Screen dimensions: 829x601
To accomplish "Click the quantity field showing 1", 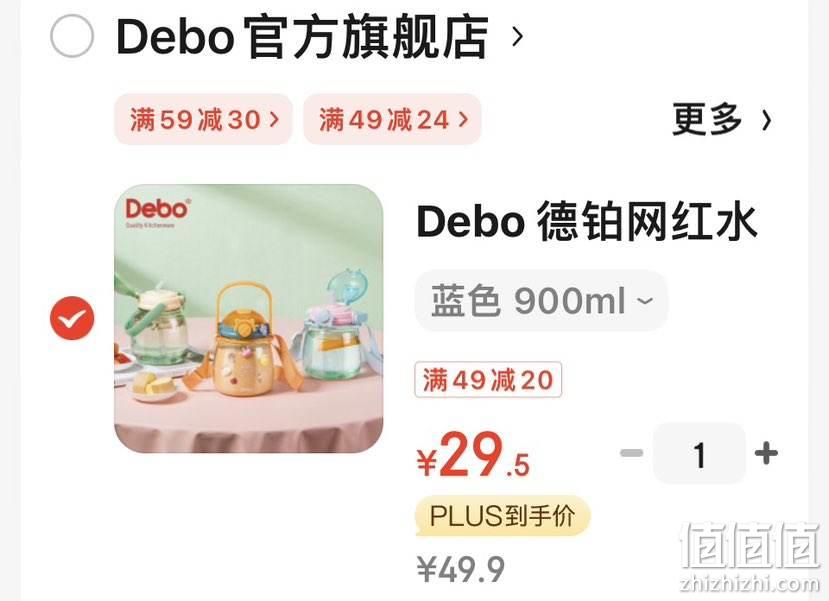I will pyautogui.click(x=699, y=454).
